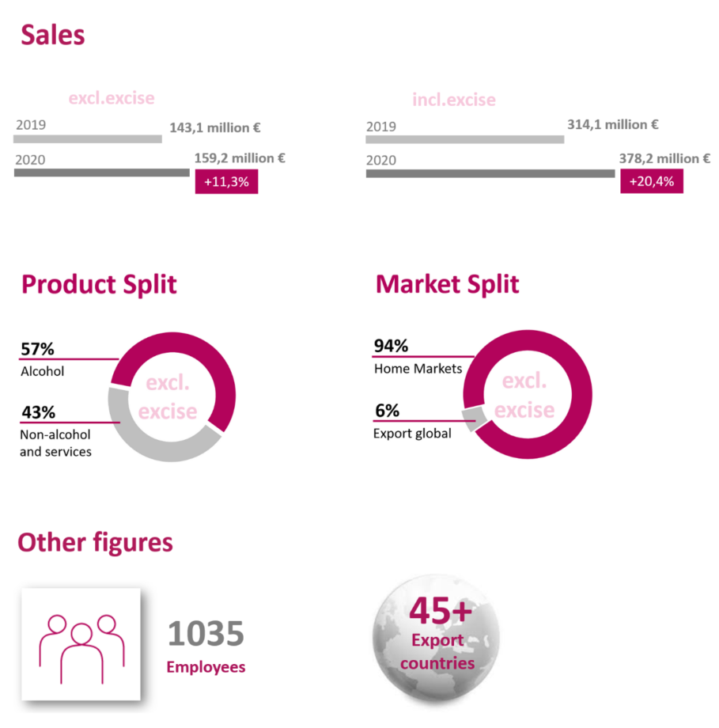Click the Product Split heading
The height and width of the screenshot is (728, 719).
point(99,284)
